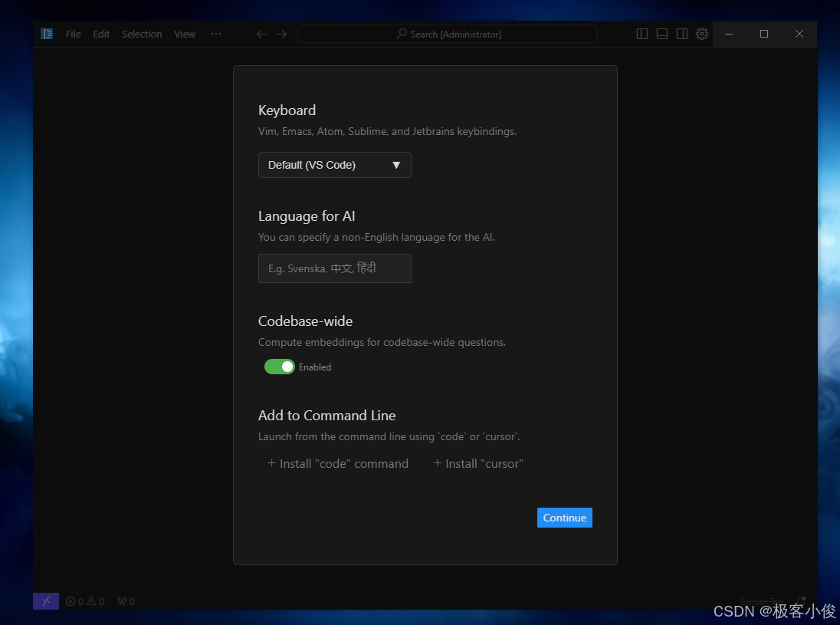Open the Edit menu
Viewport: 840px width, 625px height.
(x=101, y=34)
